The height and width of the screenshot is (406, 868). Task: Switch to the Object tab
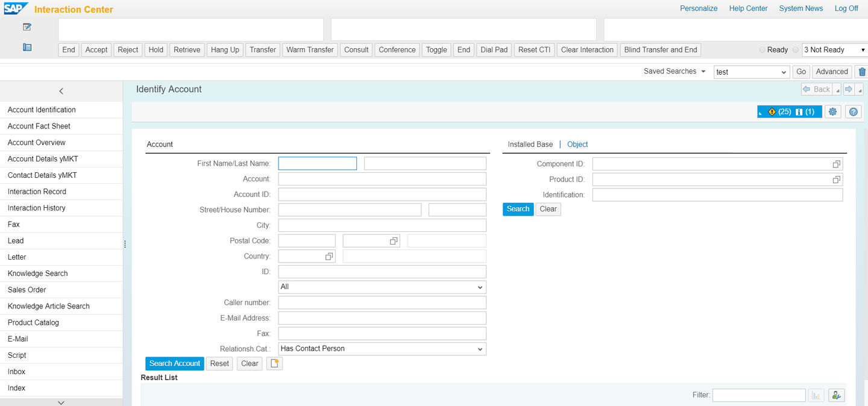coord(577,144)
